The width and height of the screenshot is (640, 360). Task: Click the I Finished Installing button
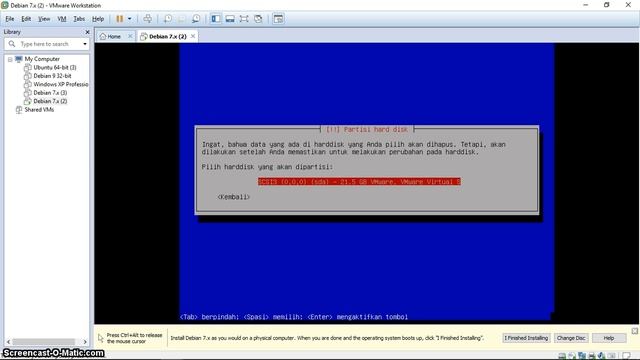pyautogui.click(x=526, y=338)
